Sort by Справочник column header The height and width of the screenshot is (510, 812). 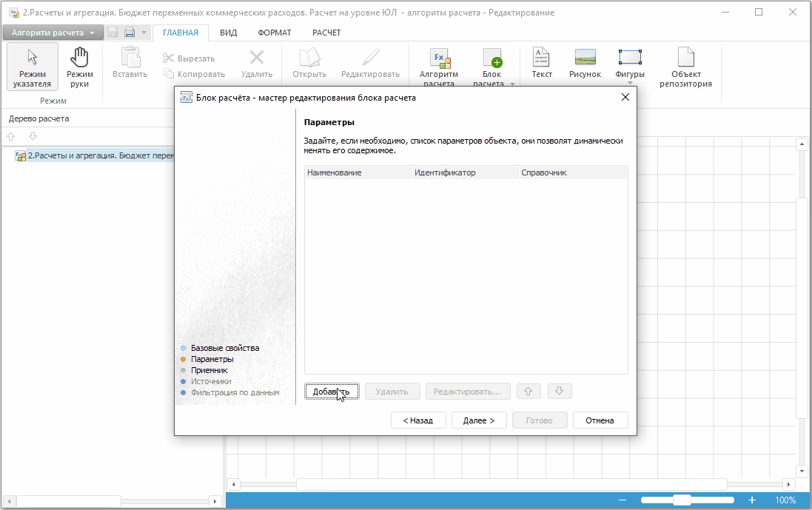(573, 172)
